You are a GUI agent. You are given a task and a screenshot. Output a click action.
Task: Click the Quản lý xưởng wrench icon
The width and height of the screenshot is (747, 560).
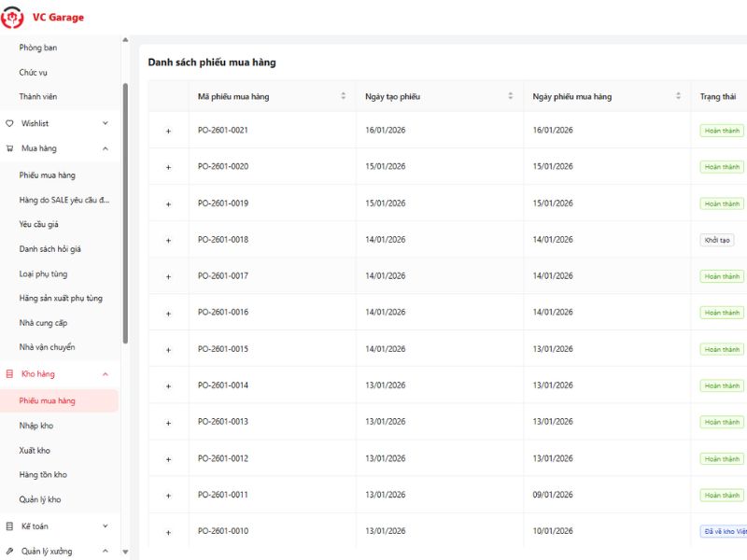click(10, 551)
